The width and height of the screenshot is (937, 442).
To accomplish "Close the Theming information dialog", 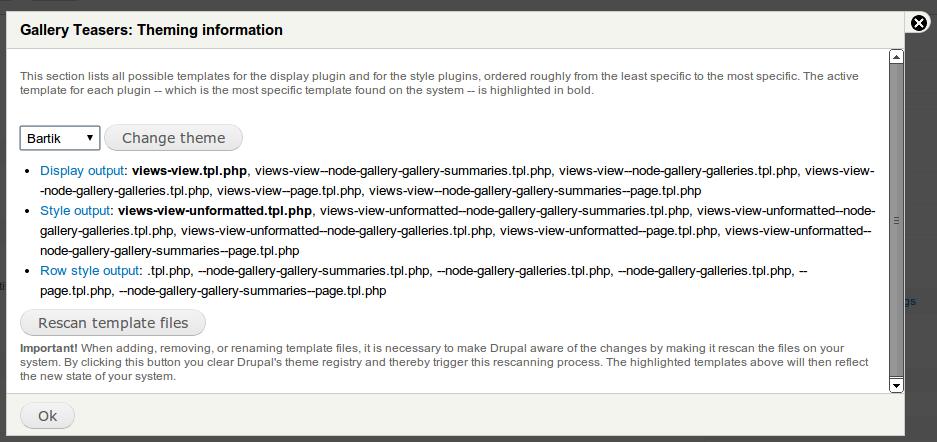I will (919, 23).
